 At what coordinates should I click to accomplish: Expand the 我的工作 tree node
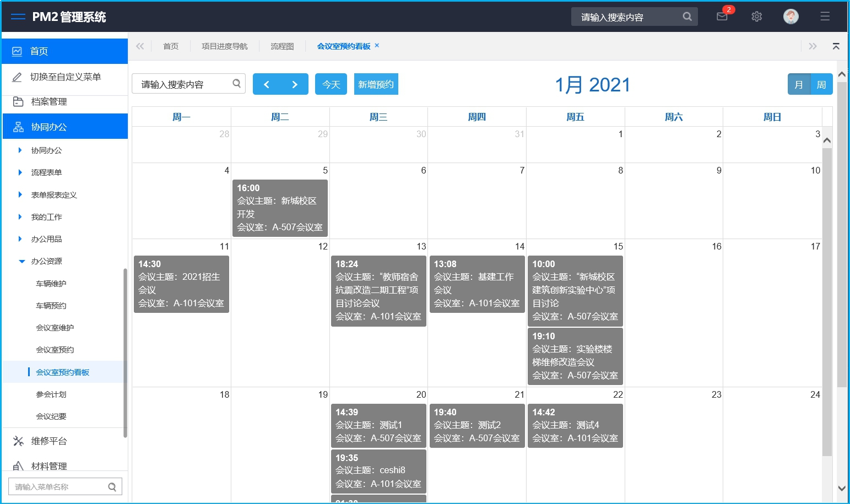point(20,217)
